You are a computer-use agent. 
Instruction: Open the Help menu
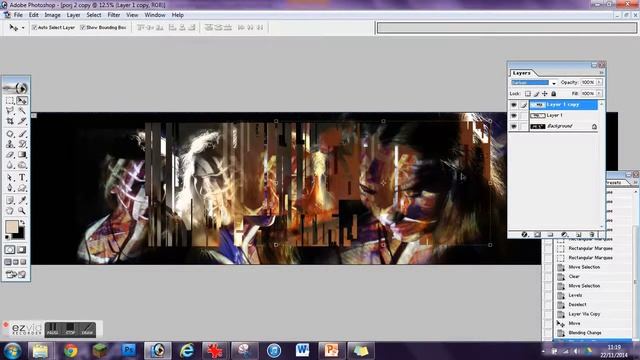coord(178,15)
